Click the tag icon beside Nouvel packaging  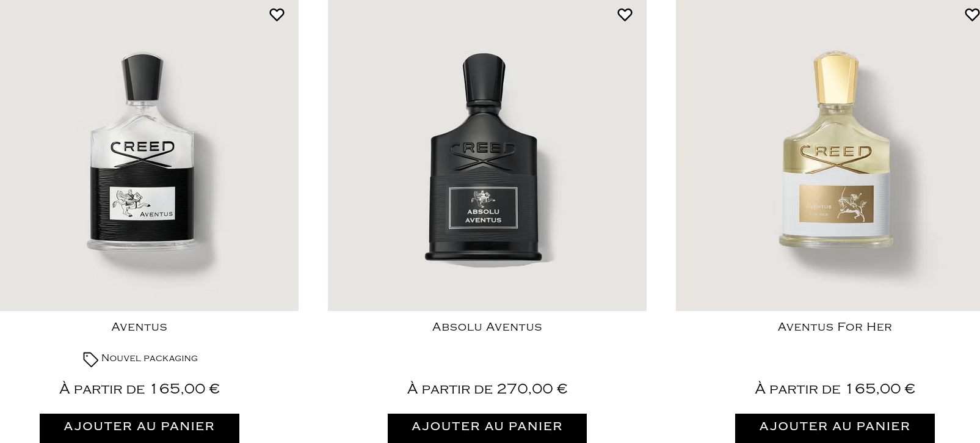pos(90,359)
